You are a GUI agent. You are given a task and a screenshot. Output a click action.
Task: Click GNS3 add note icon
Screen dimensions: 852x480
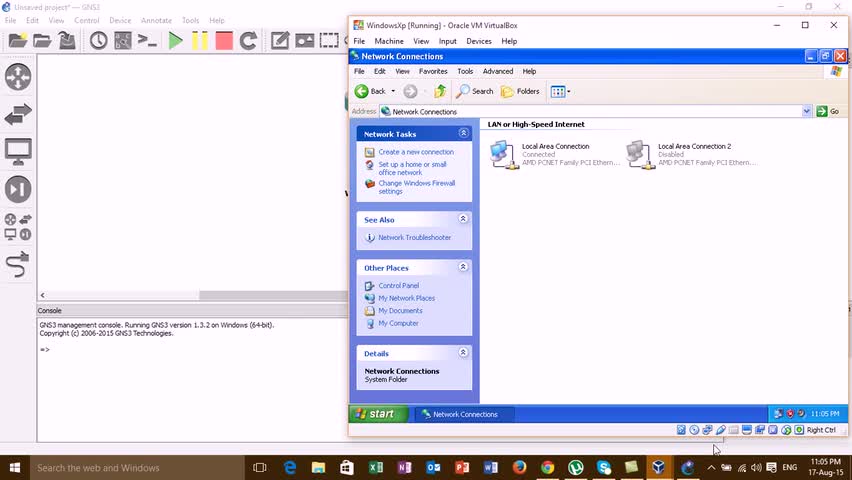coord(280,40)
